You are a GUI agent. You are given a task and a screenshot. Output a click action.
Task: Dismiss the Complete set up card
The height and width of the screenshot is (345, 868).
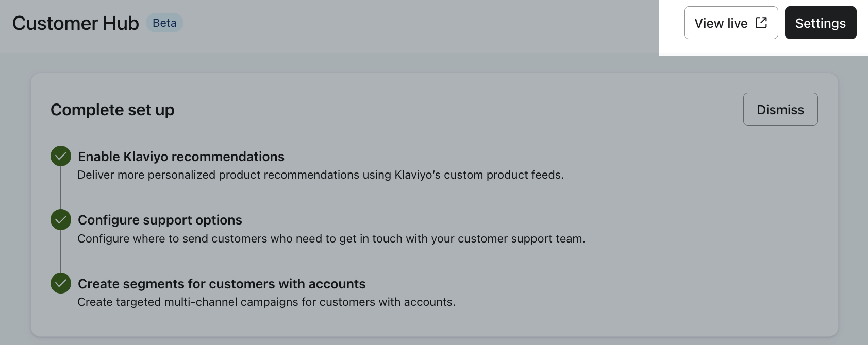tap(780, 109)
